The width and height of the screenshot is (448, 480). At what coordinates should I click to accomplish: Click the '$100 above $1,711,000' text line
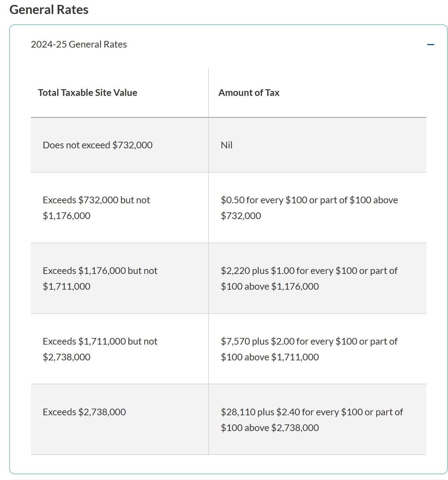coord(270,357)
